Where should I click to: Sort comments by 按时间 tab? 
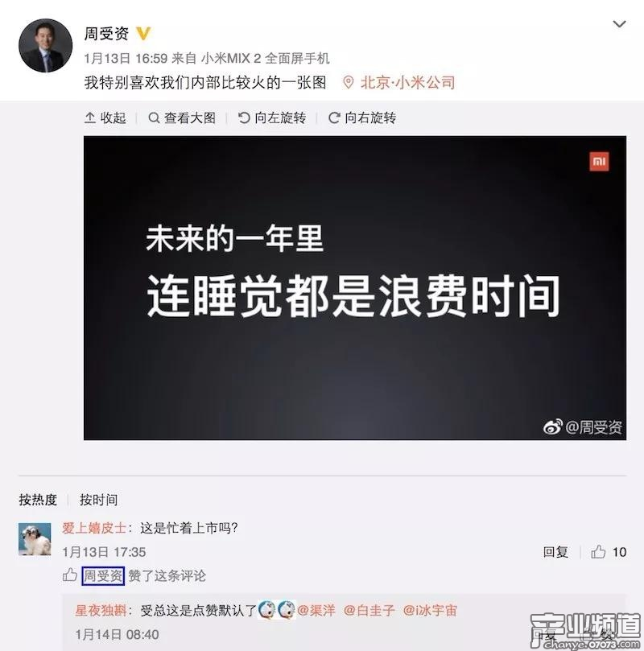(98, 500)
